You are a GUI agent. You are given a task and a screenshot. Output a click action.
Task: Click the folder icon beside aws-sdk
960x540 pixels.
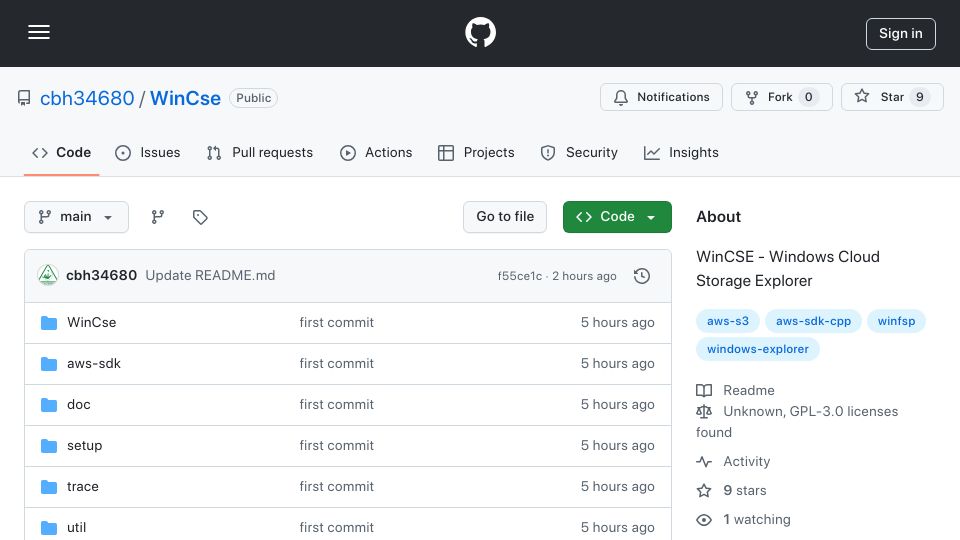pyautogui.click(x=49, y=364)
